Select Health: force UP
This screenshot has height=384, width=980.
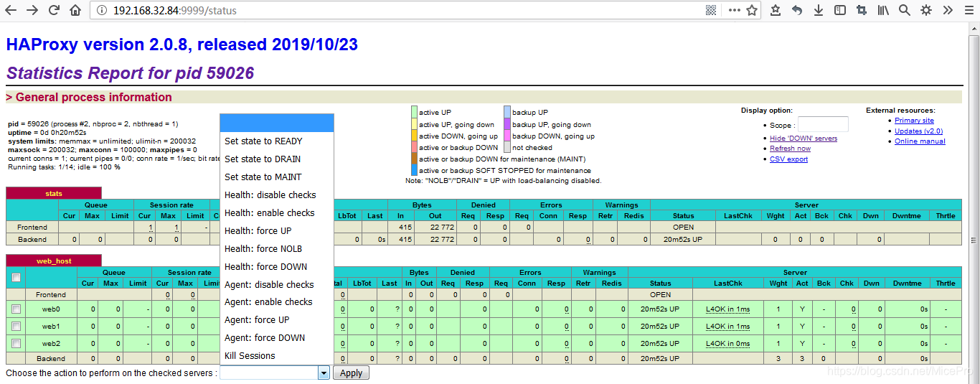(x=277, y=231)
